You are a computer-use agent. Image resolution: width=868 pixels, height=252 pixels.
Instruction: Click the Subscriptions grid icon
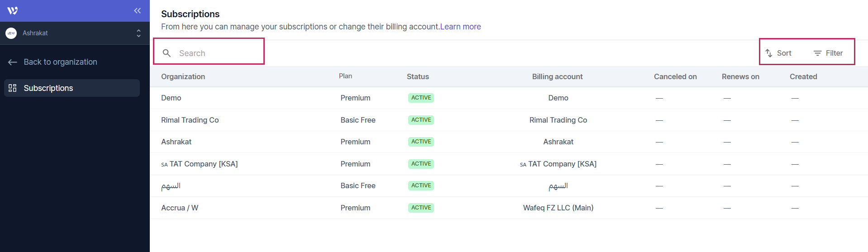13,88
